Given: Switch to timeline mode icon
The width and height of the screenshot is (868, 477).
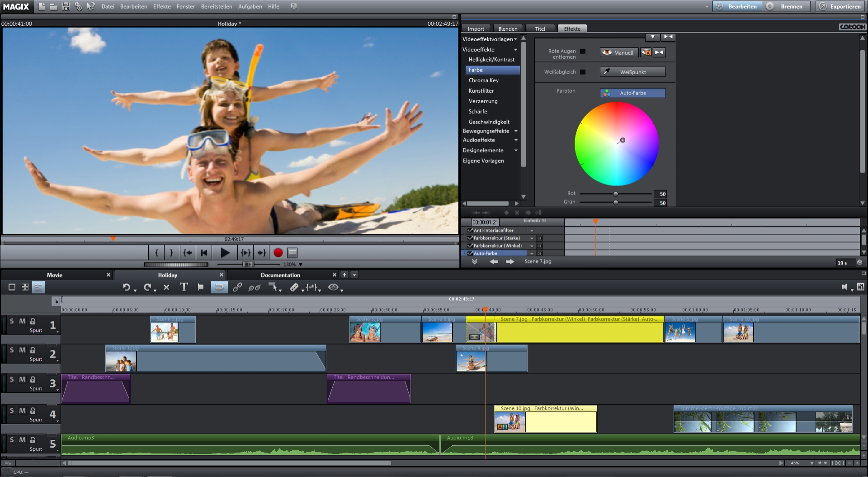Looking at the screenshot, I should coord(38,287).
